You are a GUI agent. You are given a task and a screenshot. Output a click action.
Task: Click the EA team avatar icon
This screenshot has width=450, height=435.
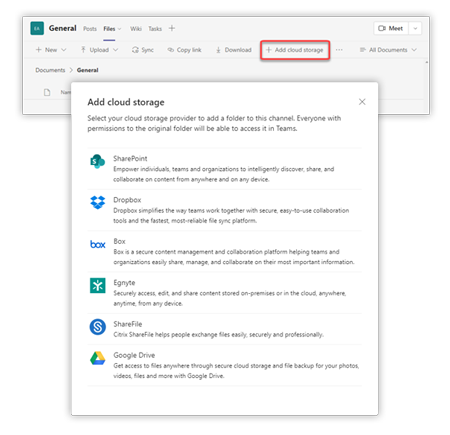tap(37, 28)
